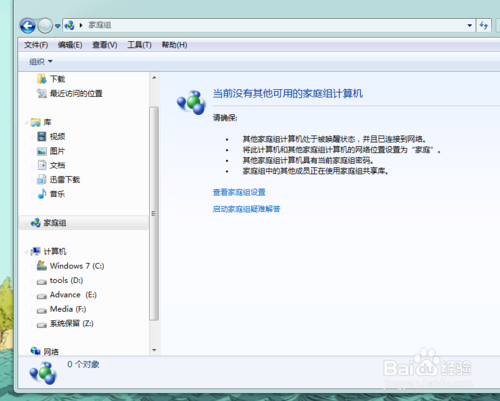The height and width of the screenshot is (401, 500).
Task: Open the 音乐 library icon
Action: [x=42, y=194]
